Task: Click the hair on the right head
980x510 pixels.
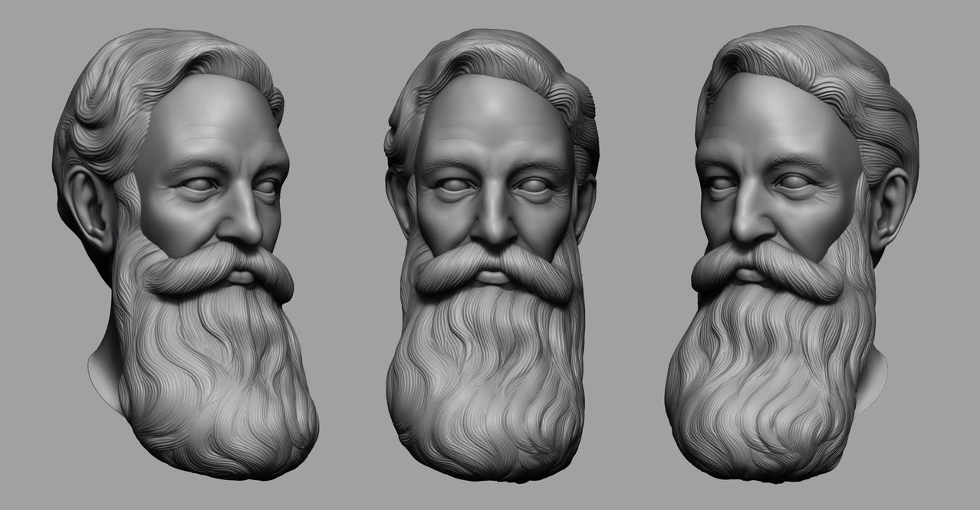Action: (836, 92)
